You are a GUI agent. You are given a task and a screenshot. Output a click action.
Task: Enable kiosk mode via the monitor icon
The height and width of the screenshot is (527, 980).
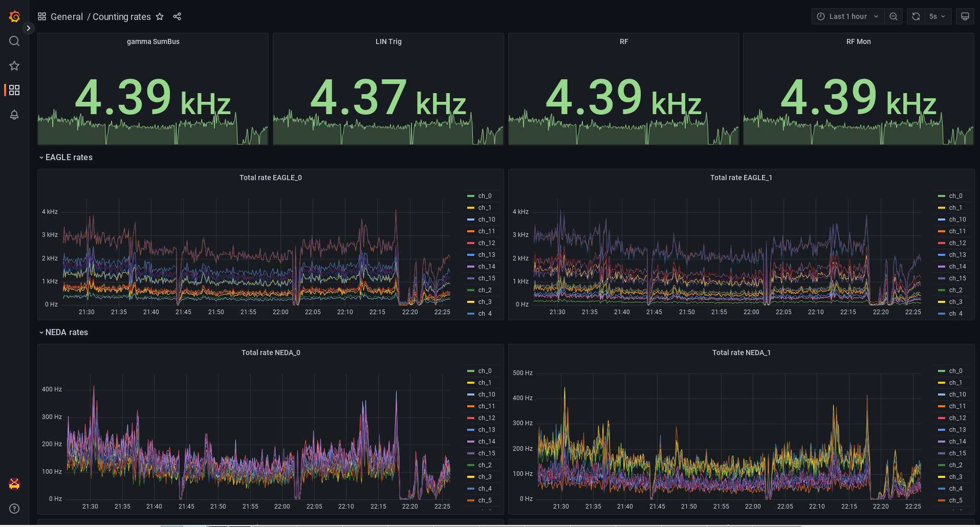coord(965,16)
